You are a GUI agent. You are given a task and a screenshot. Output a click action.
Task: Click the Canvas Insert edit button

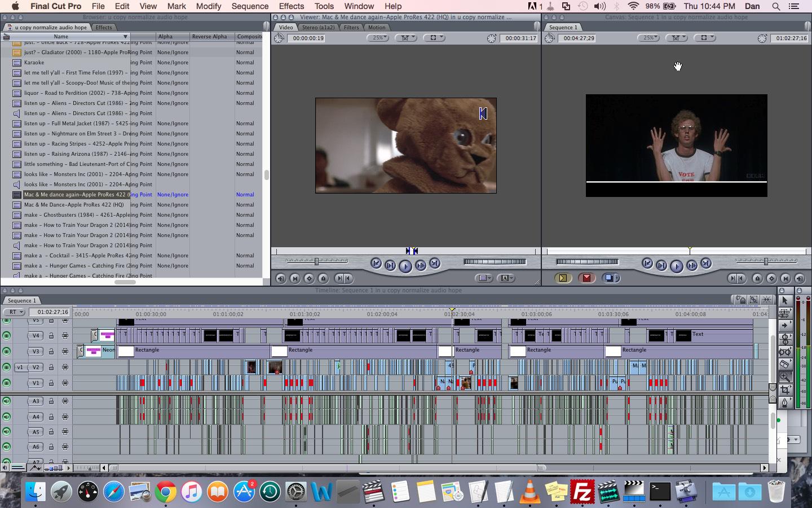click(x=563, y=278)
